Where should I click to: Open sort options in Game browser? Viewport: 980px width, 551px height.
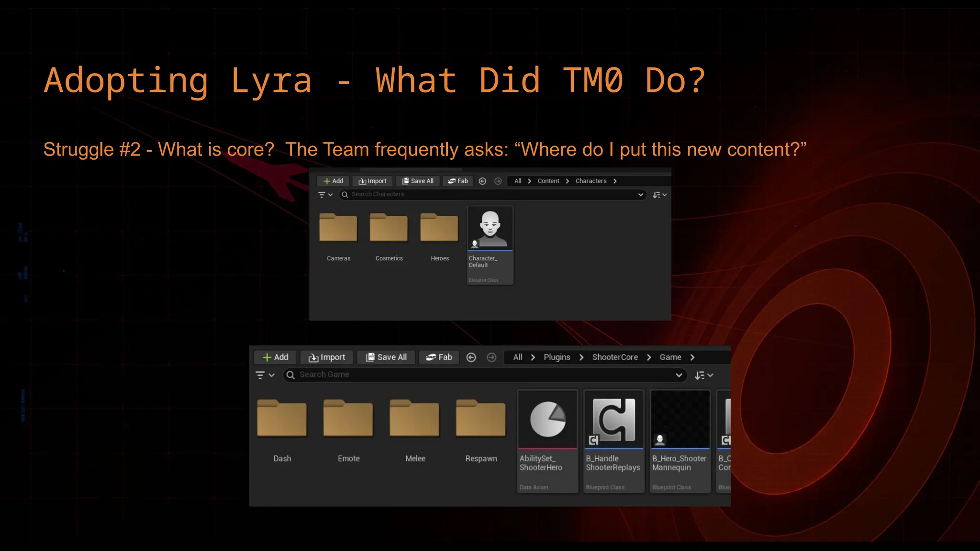(x=704, y=375)
